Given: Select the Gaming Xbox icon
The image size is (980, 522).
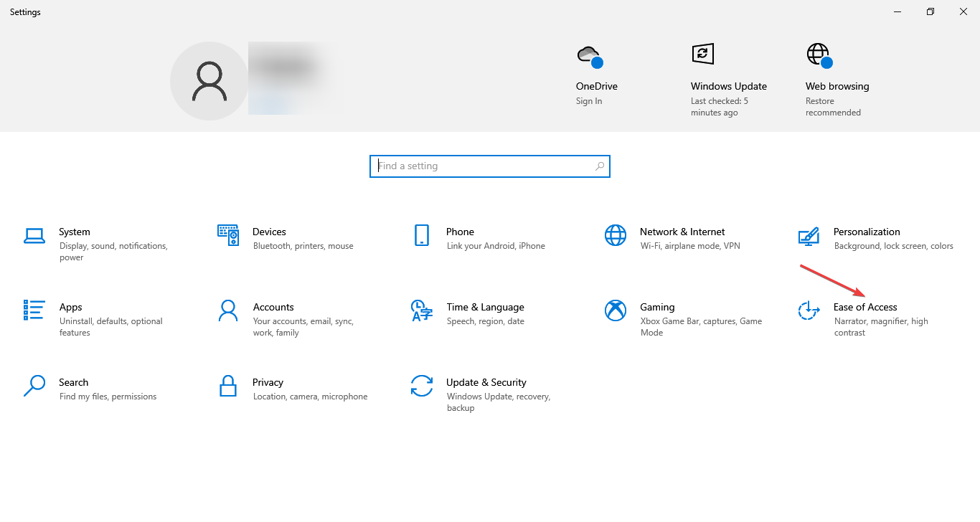Looking at the screenshot, I should pyautogui.click(x=616, y=310).
